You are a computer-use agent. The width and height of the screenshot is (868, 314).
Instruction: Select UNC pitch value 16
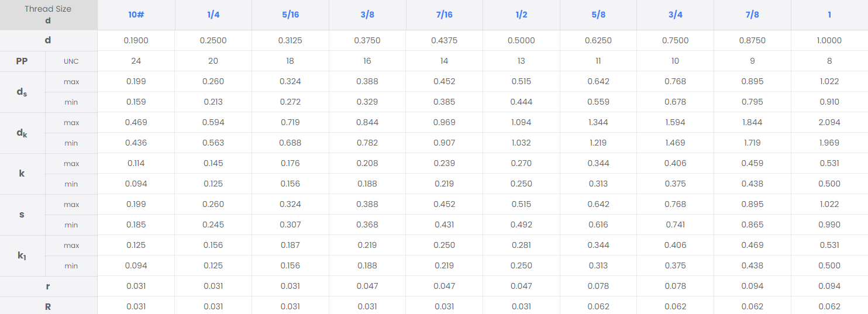pyautogui.click(x=367, y=61)
